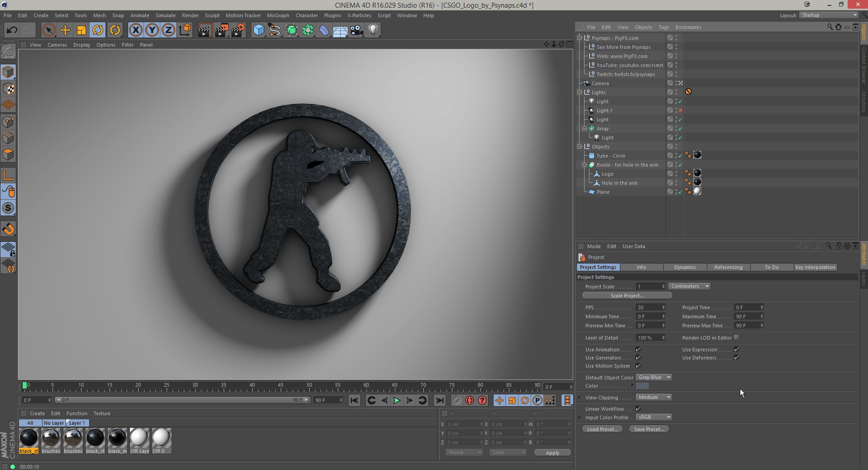Click Record Active Objects button

tap(456, 400)
